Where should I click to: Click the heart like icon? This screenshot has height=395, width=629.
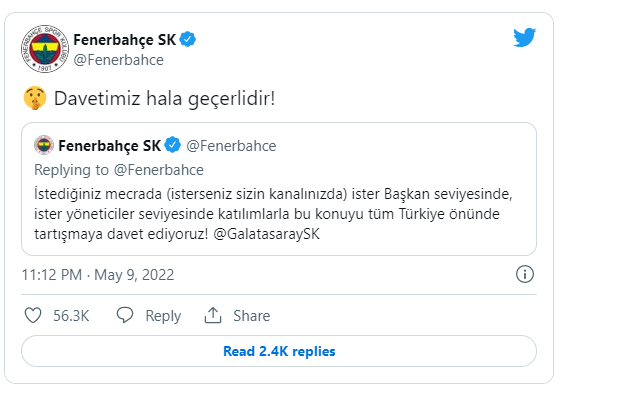pyautogui.click(x=33, y=315)
